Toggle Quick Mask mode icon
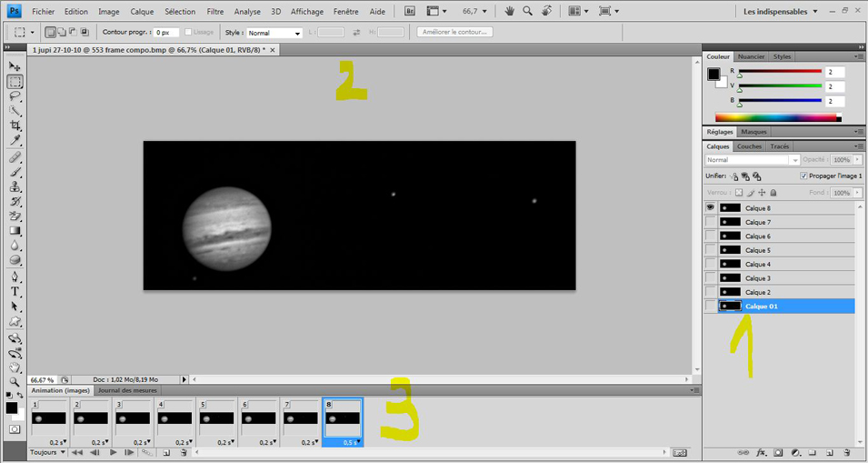Viewport: 868px width, 463px height. (15, 429)
